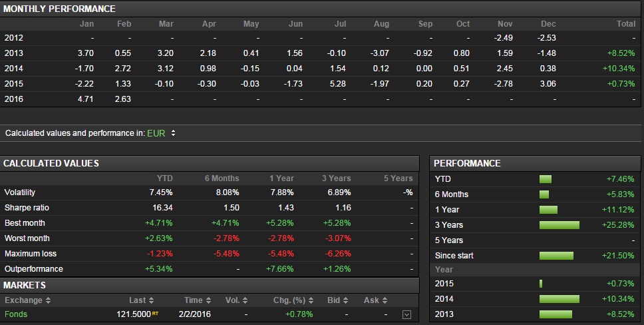
Task: Click the RT real-time indicator icon
Action: pyautogui.click(x=155, y=313)
